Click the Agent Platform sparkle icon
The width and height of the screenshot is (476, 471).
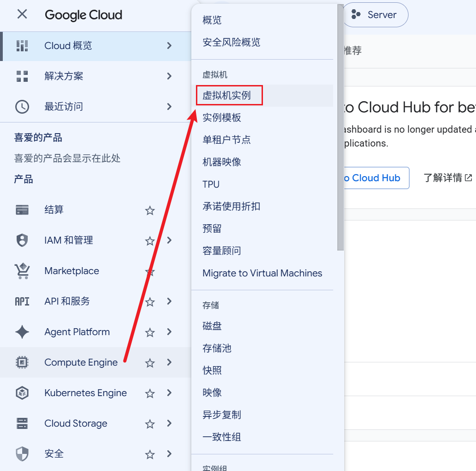(x=22, y=332)
